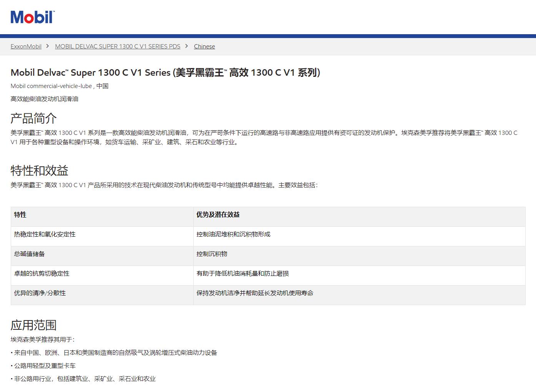Screen dimensions: 536x392
Task: Click the '优异的清净/分散性' table cell
Action: coord(102,295)
